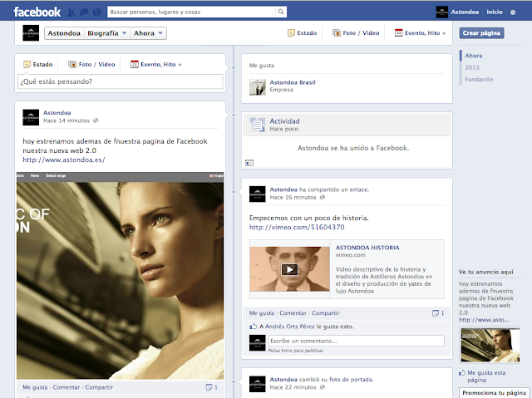Open the Facebook logo home link
The height and width of the screenshot is (398, 532).
click(x=37, y=12)
